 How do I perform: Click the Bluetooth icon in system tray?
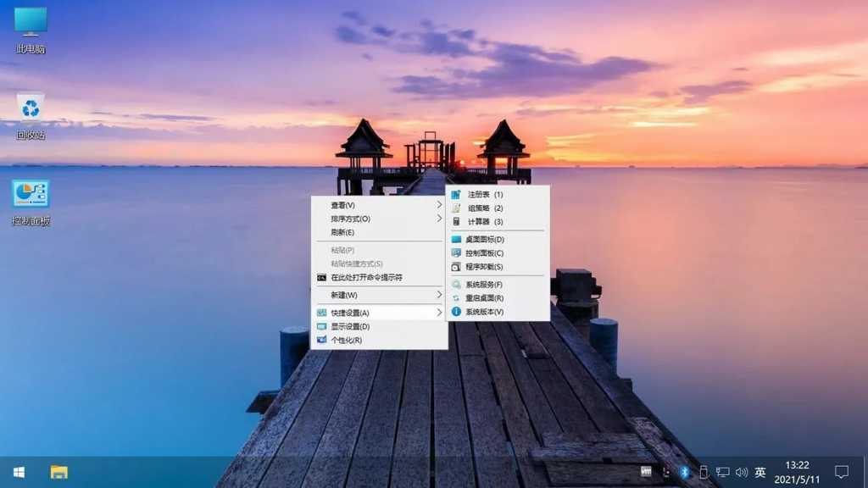[x=683, y=473]
